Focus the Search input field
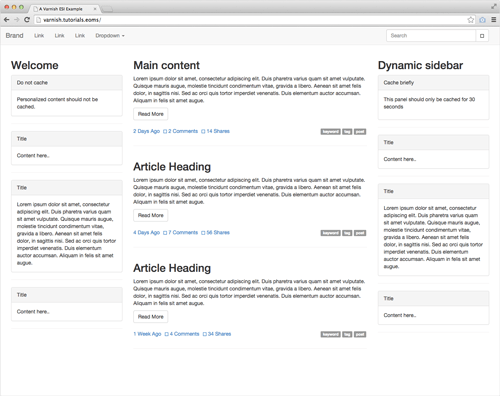Viewport: 500px width, 396px height. tap(431, 36)
